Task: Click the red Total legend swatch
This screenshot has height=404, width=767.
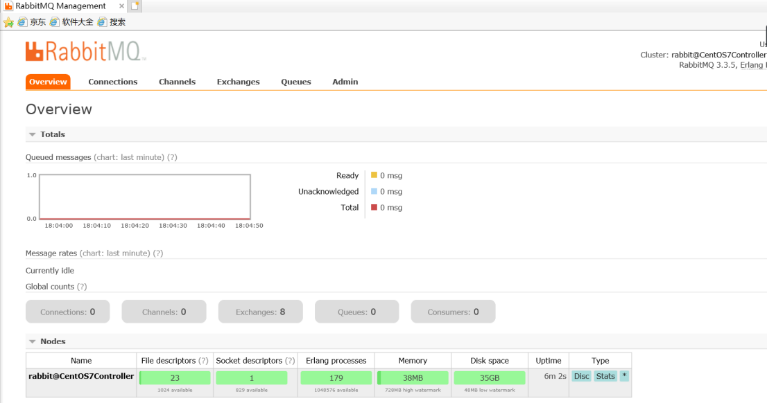Action: 374,207
